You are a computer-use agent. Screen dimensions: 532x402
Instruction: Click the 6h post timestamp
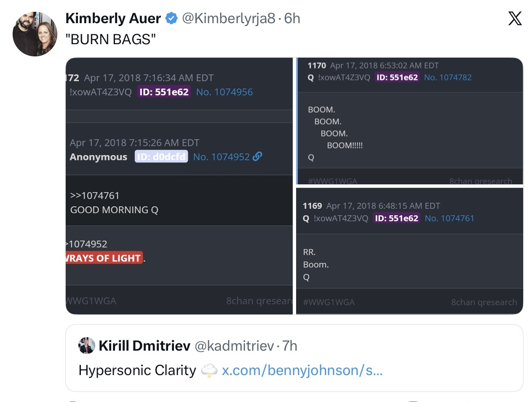click(292, 19)
